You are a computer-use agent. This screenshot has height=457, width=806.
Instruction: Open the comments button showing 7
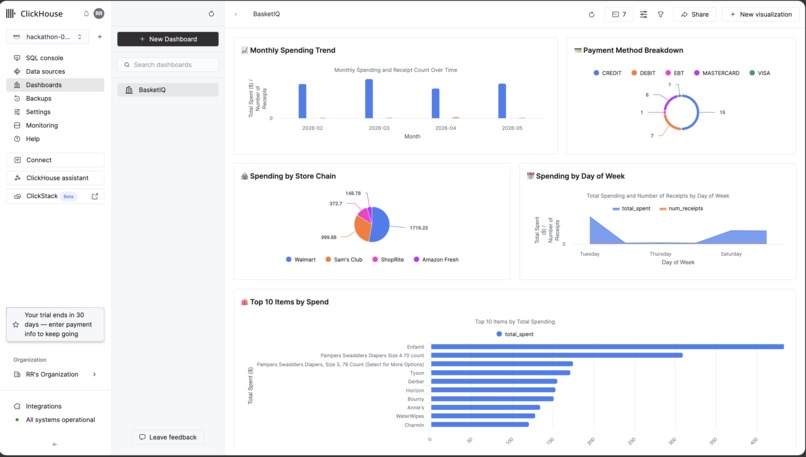[619, 14]
